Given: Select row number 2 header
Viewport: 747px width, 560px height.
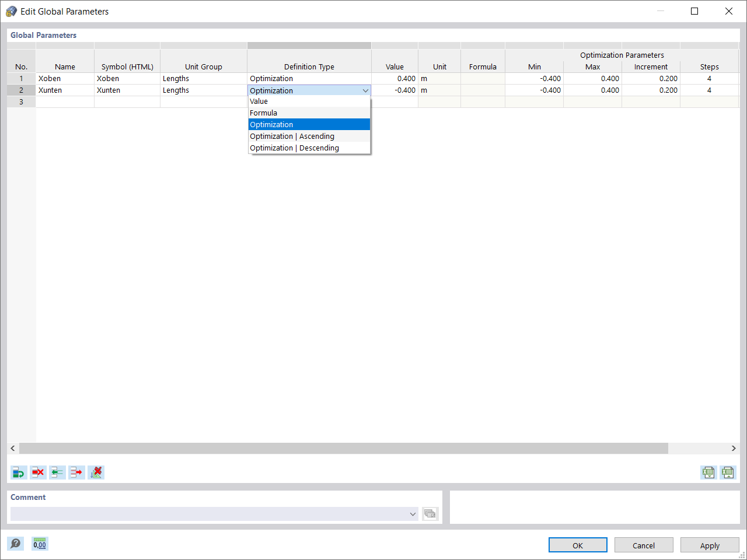Looking at the screenshot, I should [22, 90].
